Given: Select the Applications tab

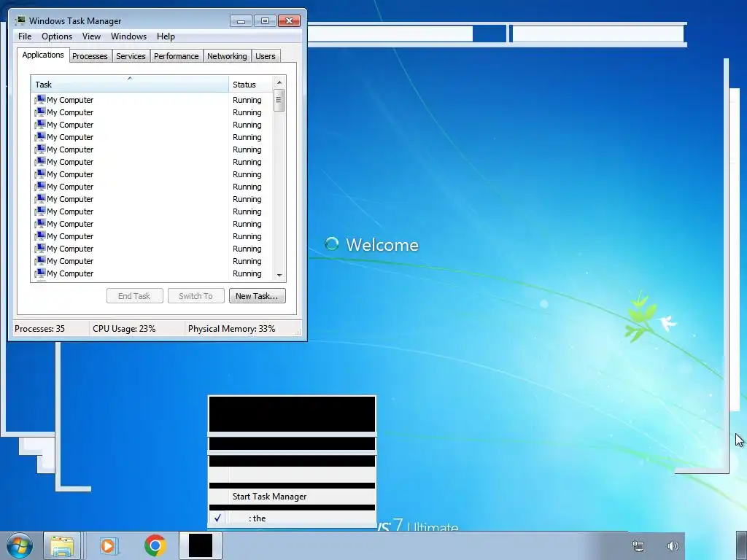Looking at the screenshot, I should 43,55.
